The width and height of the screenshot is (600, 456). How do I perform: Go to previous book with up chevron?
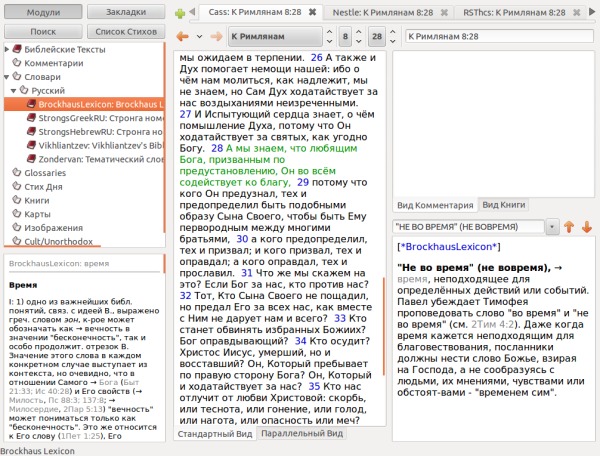click(x=329, y=31)
